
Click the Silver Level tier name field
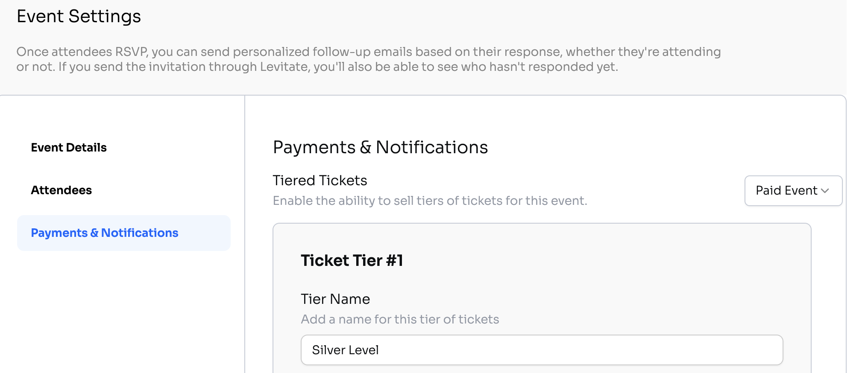point(542,350)
